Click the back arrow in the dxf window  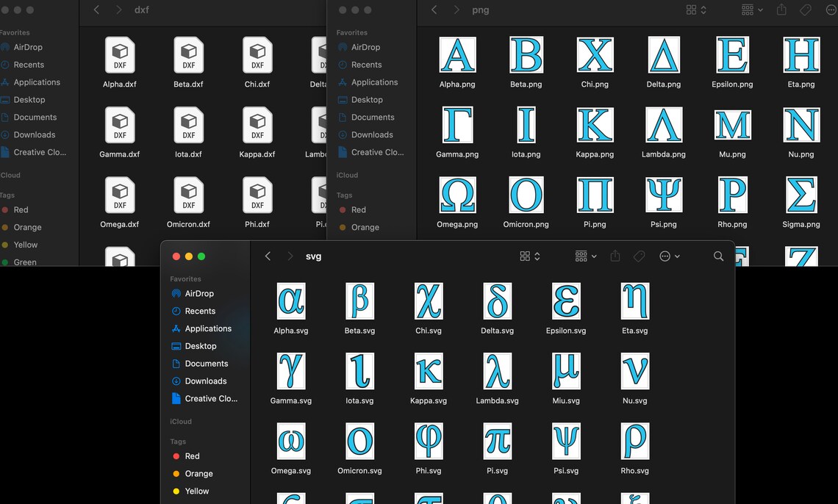point(96,10)
